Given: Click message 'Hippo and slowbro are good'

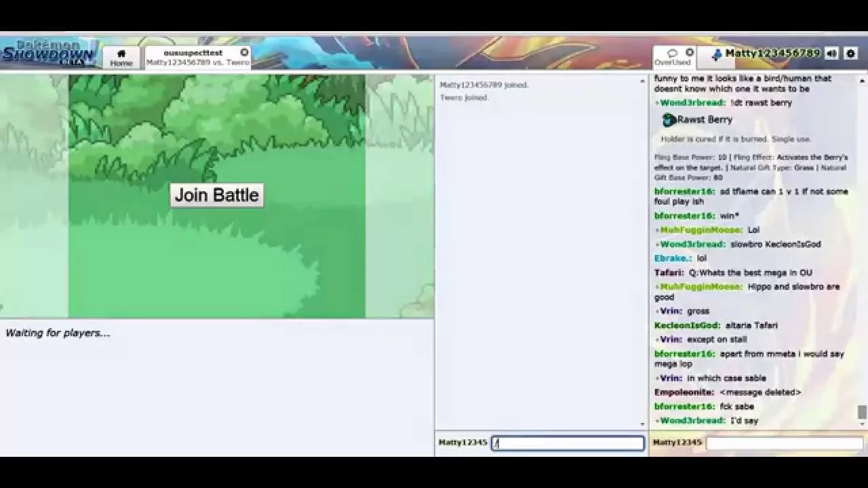Looking at the screenshot, I should (747, 292).
